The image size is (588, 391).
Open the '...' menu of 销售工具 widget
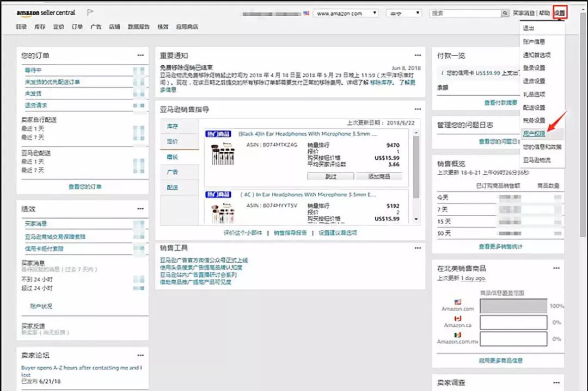point(418,248)
